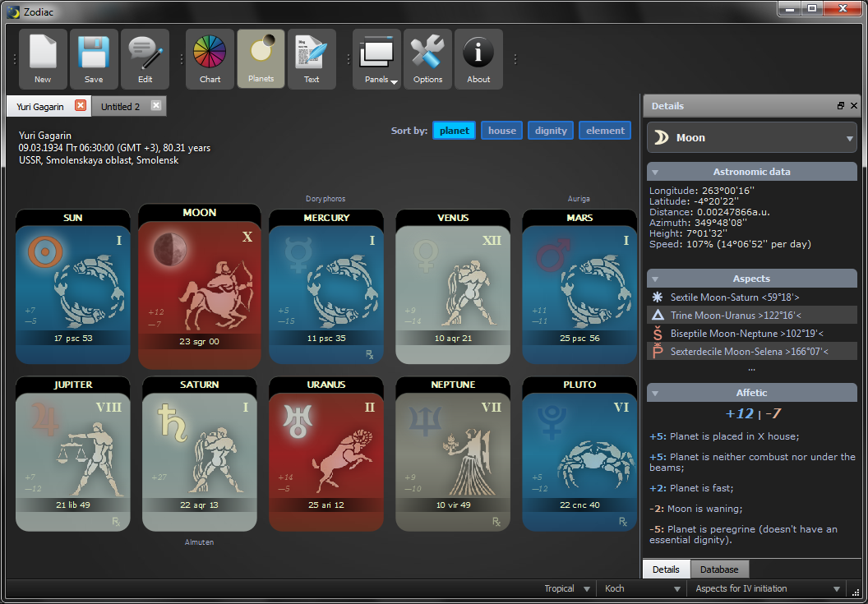Close the Details panel
This screenshot has width=868, height=604.
click(853, 106)
